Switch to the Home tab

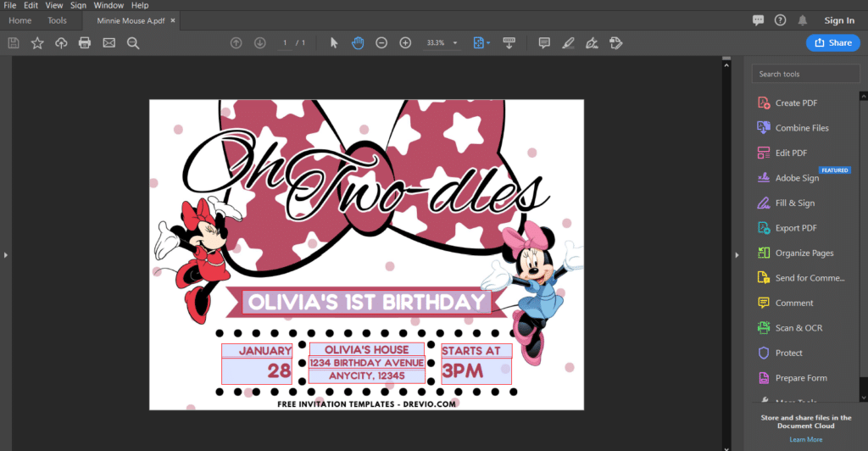(x=20, y=20)
